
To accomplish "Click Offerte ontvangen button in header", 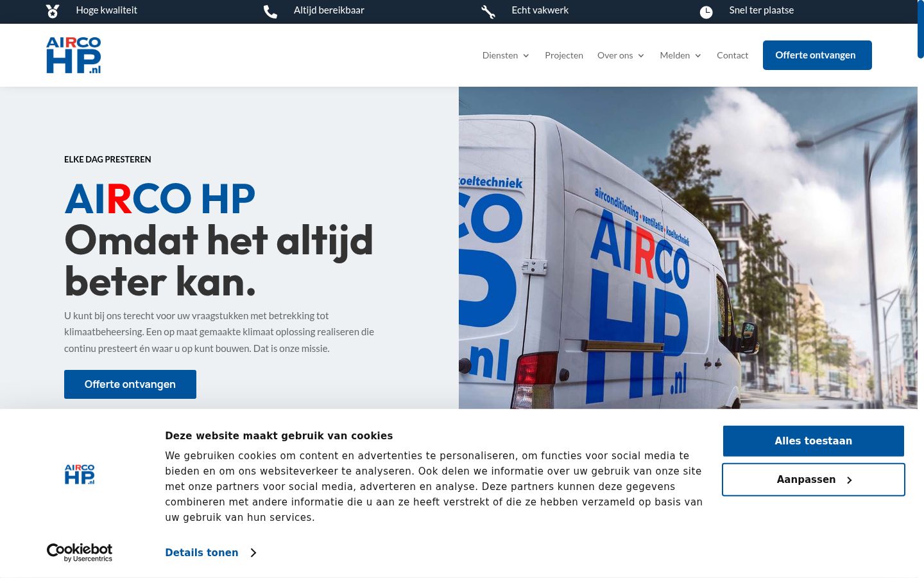I will [x=817, y=55].
